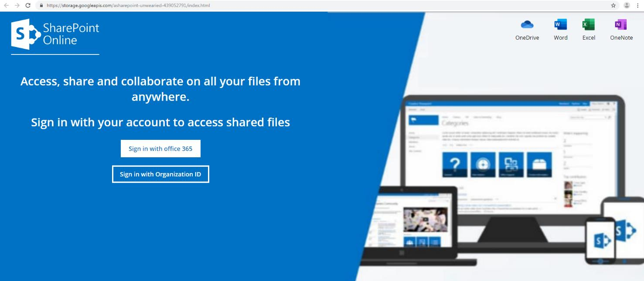Go back with the browser back arrow
Image resolution: width=644 pixels, height=281 pixels.
tap(6, 6)
